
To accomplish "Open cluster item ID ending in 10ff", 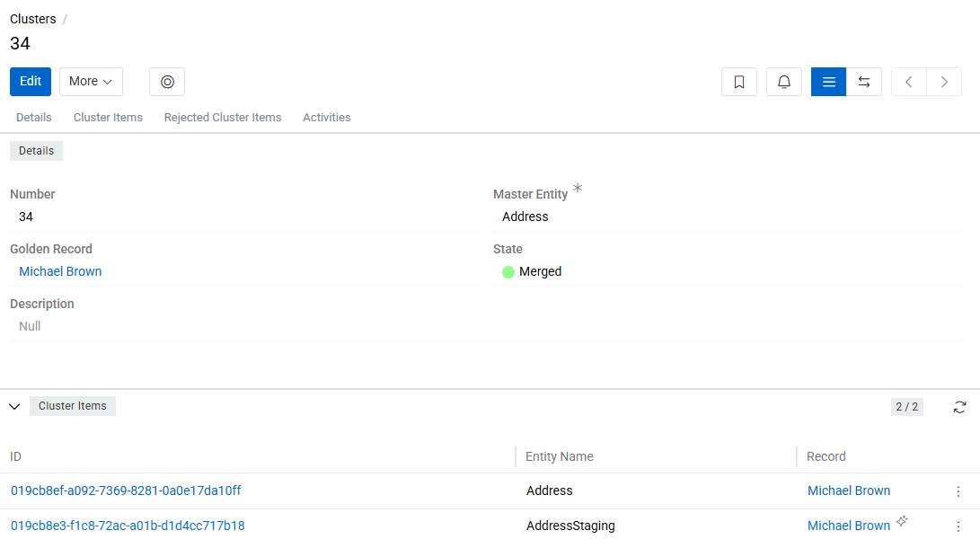I will click(126, 491).
